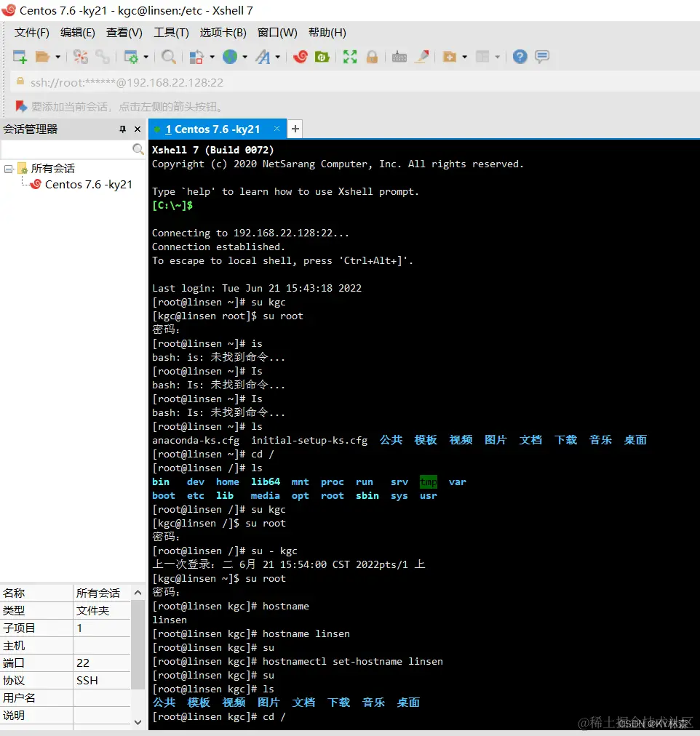This screenshot has width=700, height=736.
Task: Click the color scheme icon
Action: point(196,57)
